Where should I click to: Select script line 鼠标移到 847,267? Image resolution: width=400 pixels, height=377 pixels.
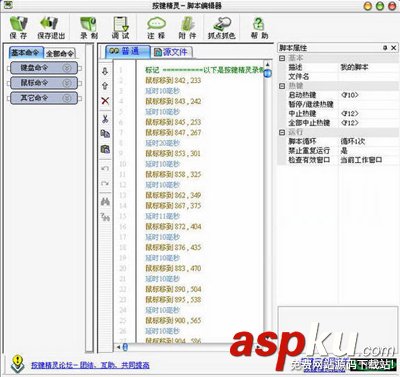click(173, 132)
